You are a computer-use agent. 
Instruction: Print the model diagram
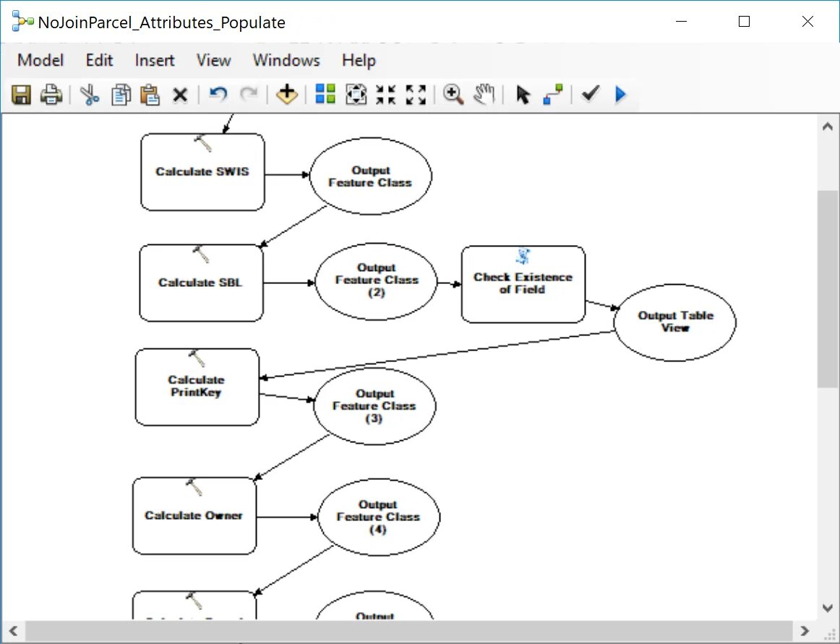click(51, 95)
